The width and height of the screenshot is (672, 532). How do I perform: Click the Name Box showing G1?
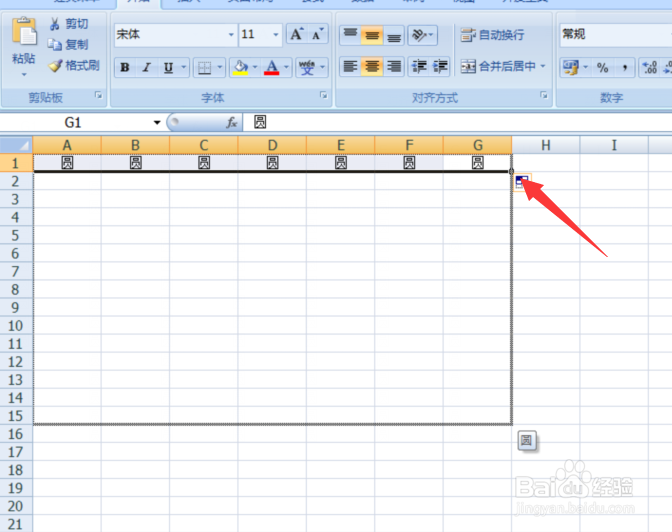(x=73, y=123)
